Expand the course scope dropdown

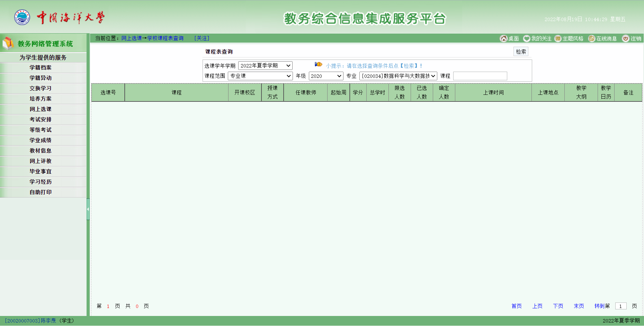tap(260, 76)
